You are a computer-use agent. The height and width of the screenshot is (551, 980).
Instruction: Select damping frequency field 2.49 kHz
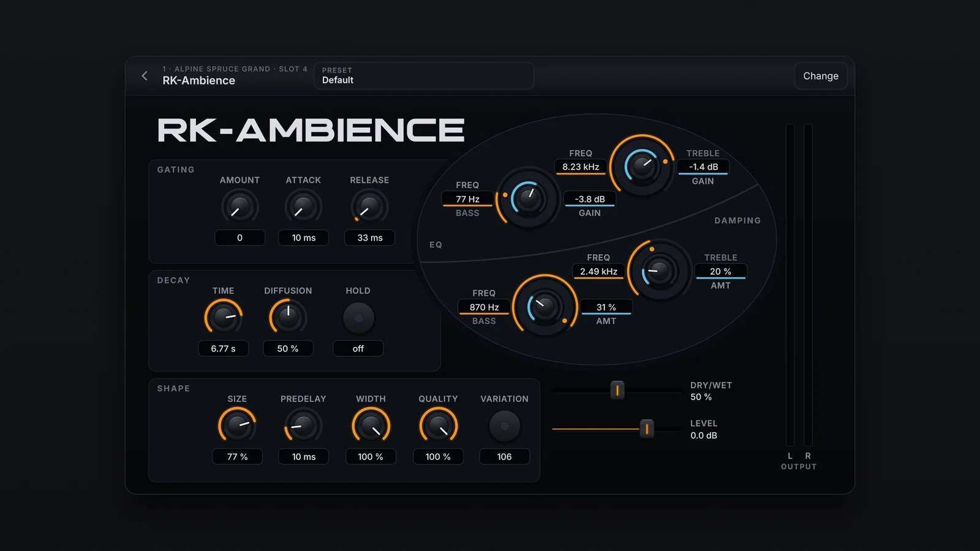pyautogui.click(x=598, y=271)
